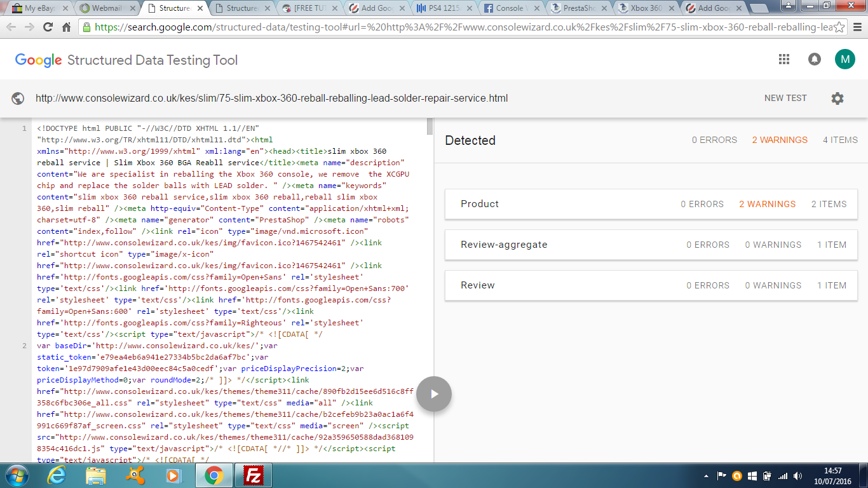Viewport: 868px width, 488px height.
Task: Click the tested URL text
Action: coord(271,98)
